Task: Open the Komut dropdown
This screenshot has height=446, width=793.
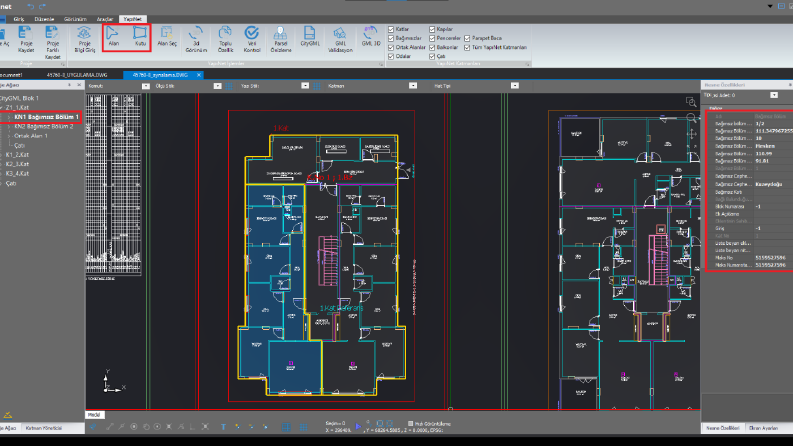Action: coord(146,86)
